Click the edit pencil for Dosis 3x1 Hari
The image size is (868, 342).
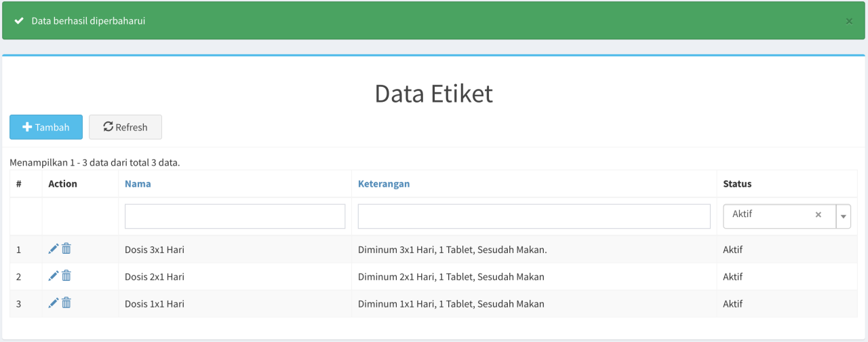point(54,249)
